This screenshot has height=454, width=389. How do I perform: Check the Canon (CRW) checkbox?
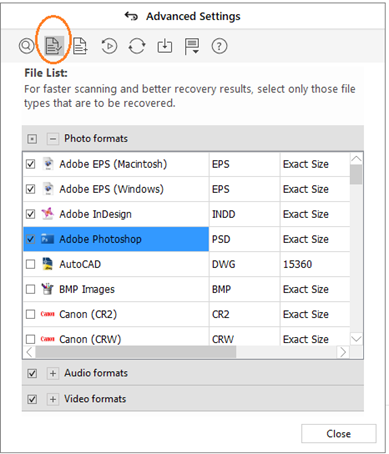[31, 339]
